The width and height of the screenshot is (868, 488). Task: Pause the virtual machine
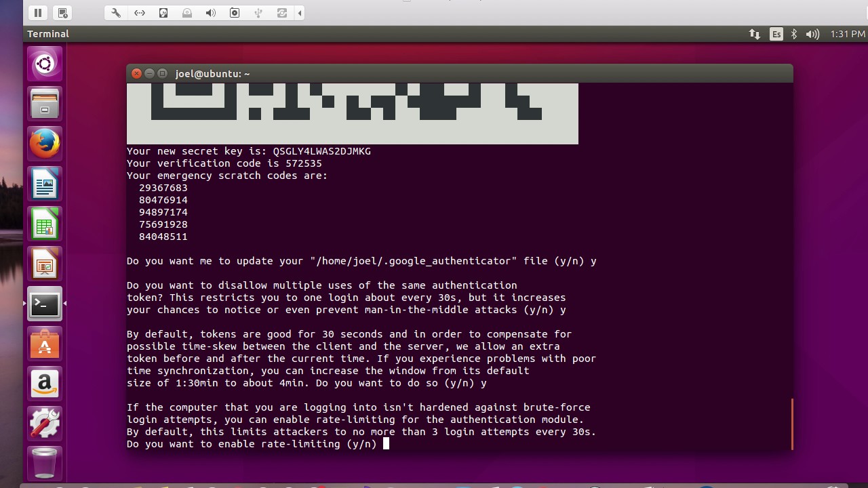[38, 12]
